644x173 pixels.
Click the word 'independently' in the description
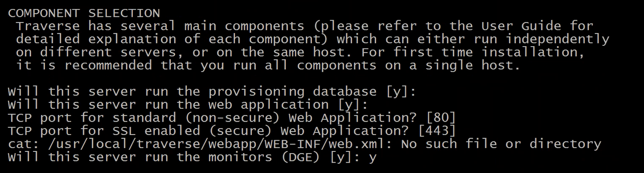(557, 39)
